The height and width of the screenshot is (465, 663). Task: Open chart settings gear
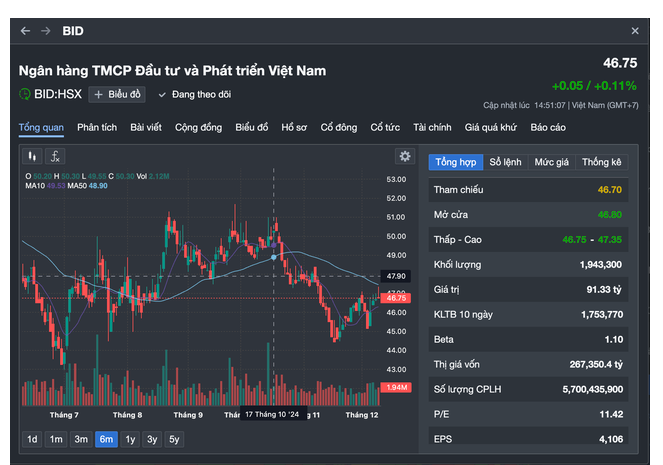tap(405, 156)
